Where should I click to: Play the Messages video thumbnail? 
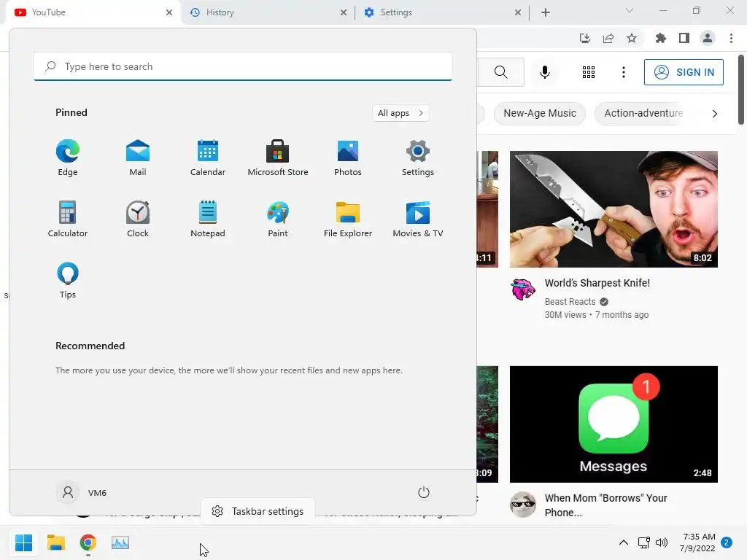point(614,424)
